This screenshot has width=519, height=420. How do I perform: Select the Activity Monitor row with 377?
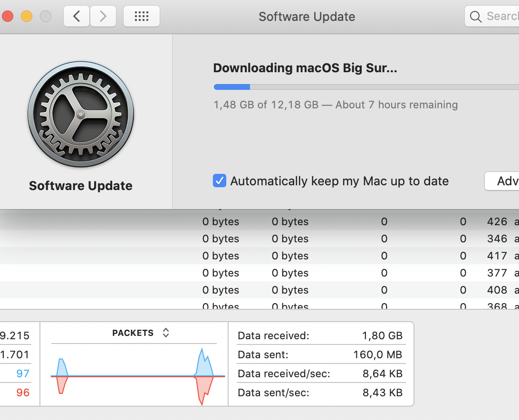259,273
